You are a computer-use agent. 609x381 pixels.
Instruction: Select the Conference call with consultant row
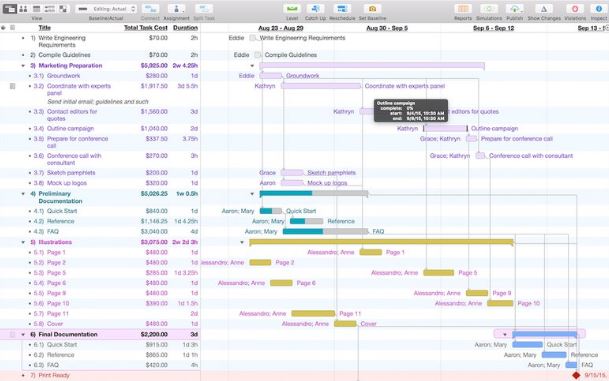tap(100, 159)
